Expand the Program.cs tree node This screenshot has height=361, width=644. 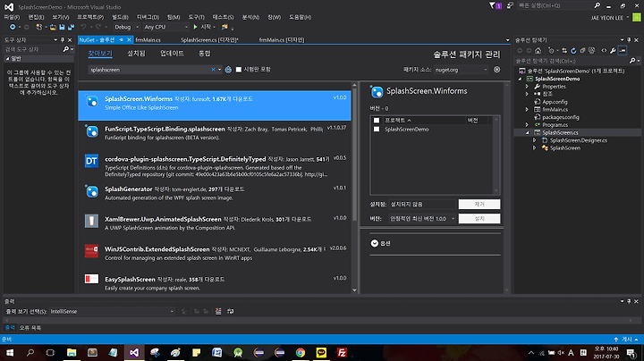pyautogui.click(x=528, y=125)
